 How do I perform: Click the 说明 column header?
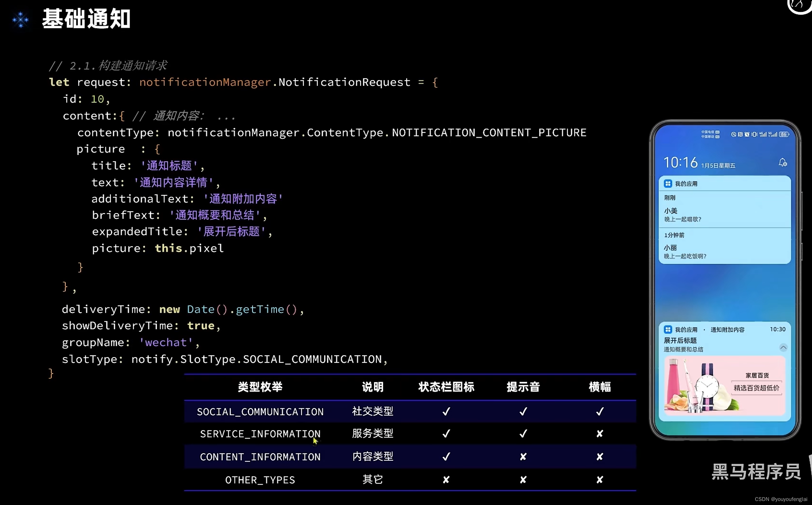(373, 387)
